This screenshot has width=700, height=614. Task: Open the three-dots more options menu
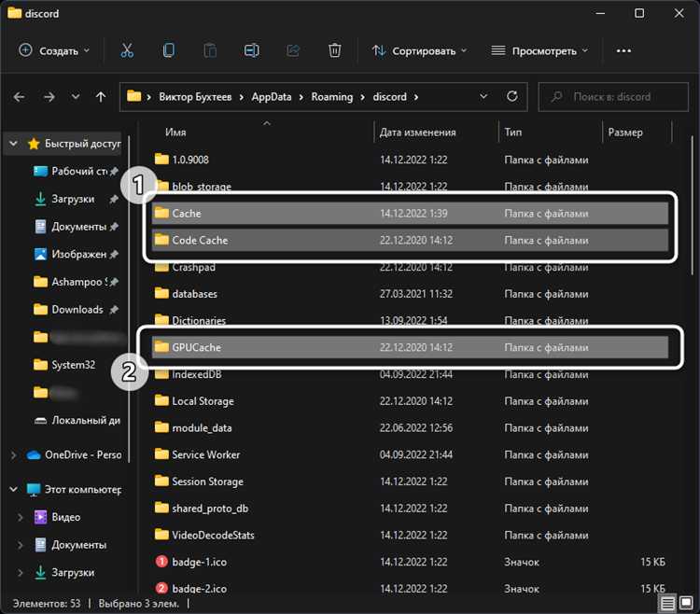pyautogui.click(x=623, y=51)
